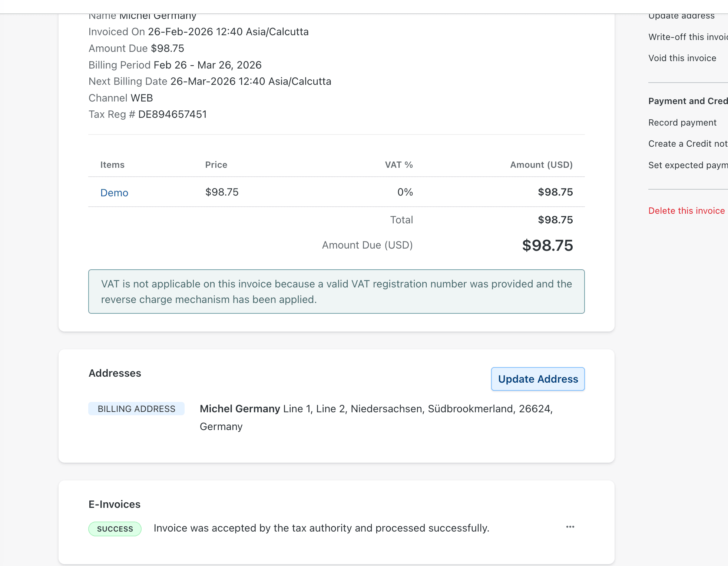Viewport: 728px width, 566px height.
Task: Click the Items column header
Action: coord(112,165)
